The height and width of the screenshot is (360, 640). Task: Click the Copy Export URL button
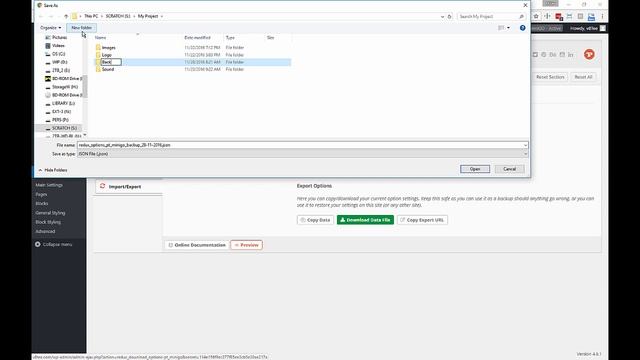tap(422, 220)
